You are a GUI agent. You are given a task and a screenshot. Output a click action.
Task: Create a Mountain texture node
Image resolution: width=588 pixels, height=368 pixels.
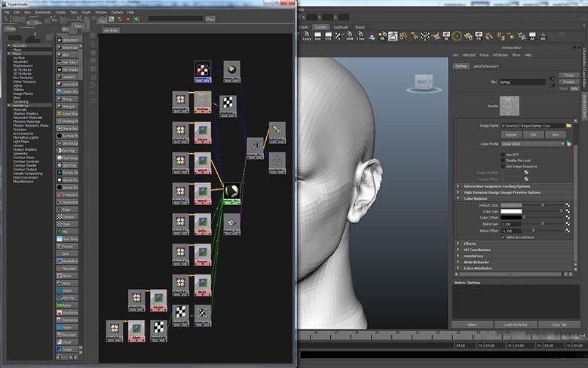67,268
